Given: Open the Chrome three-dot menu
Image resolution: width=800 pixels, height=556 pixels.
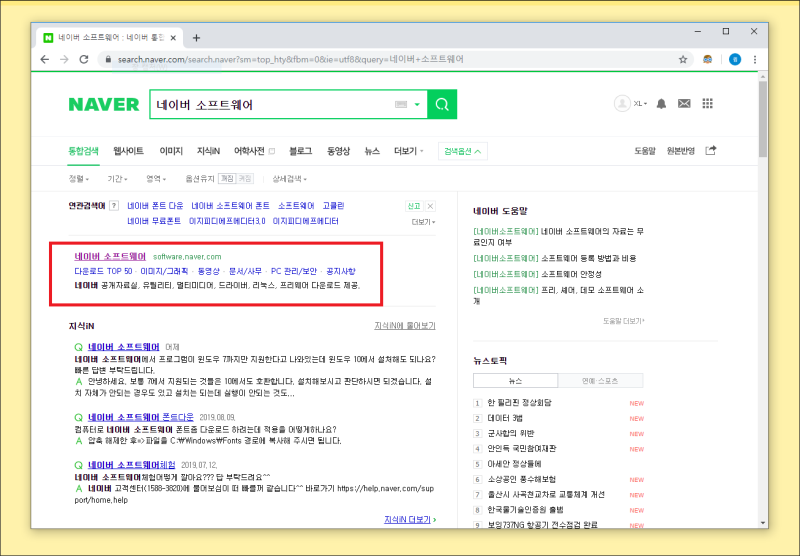Looking at the screenshot, I should 755,60.
